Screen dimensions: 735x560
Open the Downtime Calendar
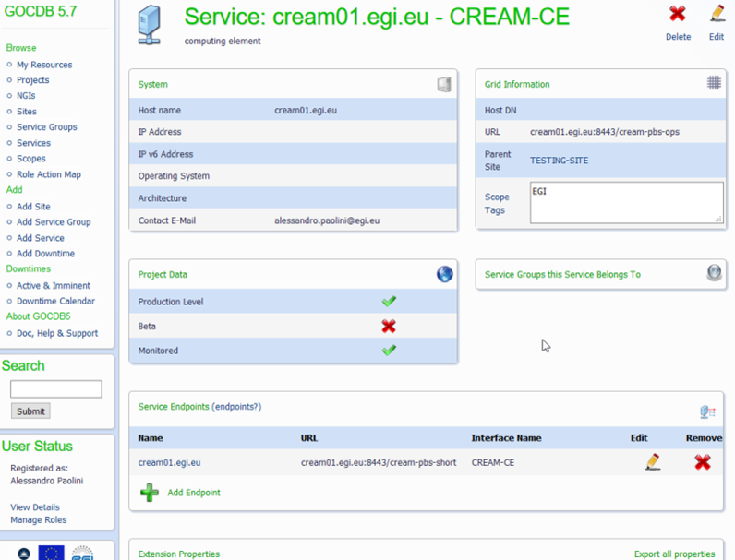click(x=55, y=301)
